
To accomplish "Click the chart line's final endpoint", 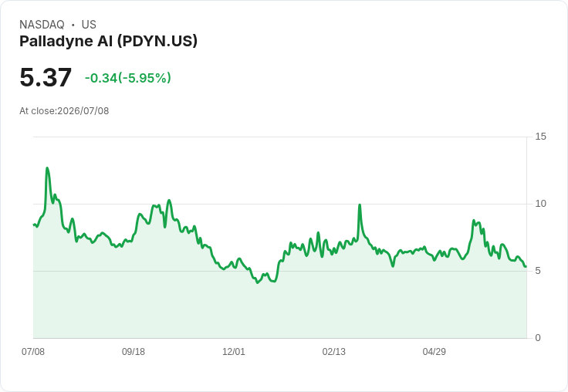I will pyautogui.click(x=526, y=267).
